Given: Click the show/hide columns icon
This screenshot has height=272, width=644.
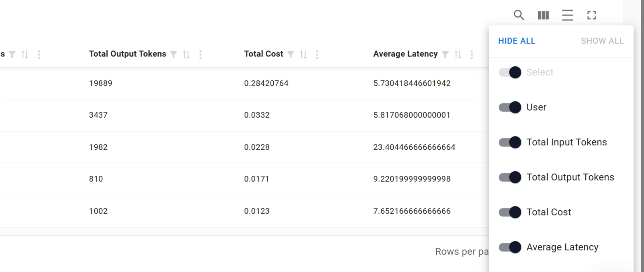Looking at the screenshot, I should coord(543,15).
